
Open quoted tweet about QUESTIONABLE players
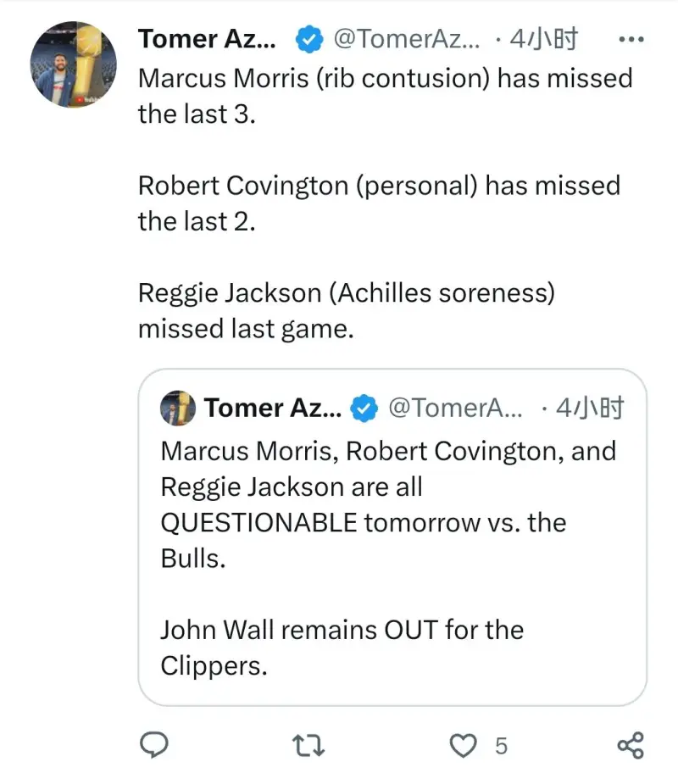pyautogui.click(x=392, y=537)
